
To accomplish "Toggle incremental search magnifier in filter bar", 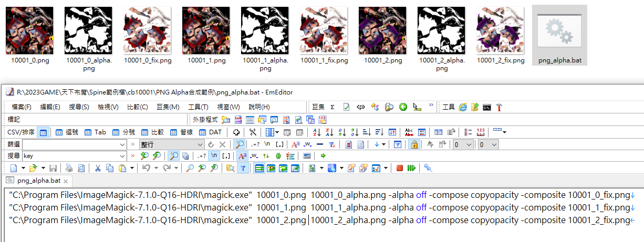I will tap(240, 144).
